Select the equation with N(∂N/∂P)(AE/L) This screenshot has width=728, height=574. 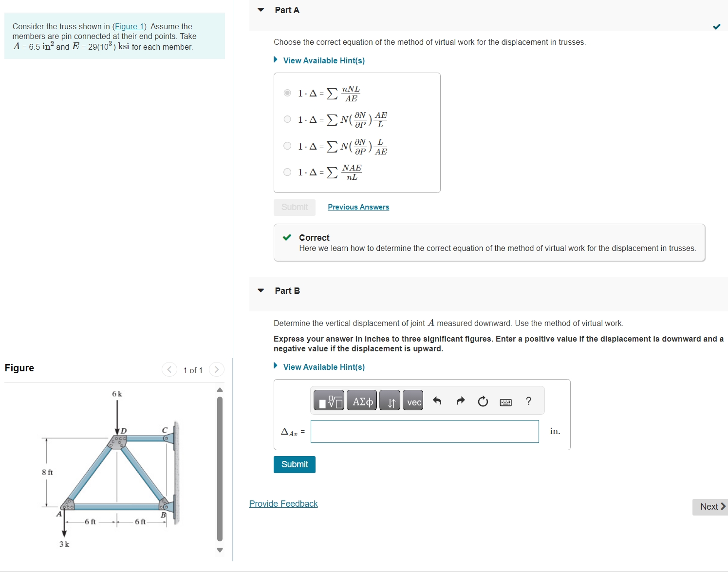click(287, 119)
